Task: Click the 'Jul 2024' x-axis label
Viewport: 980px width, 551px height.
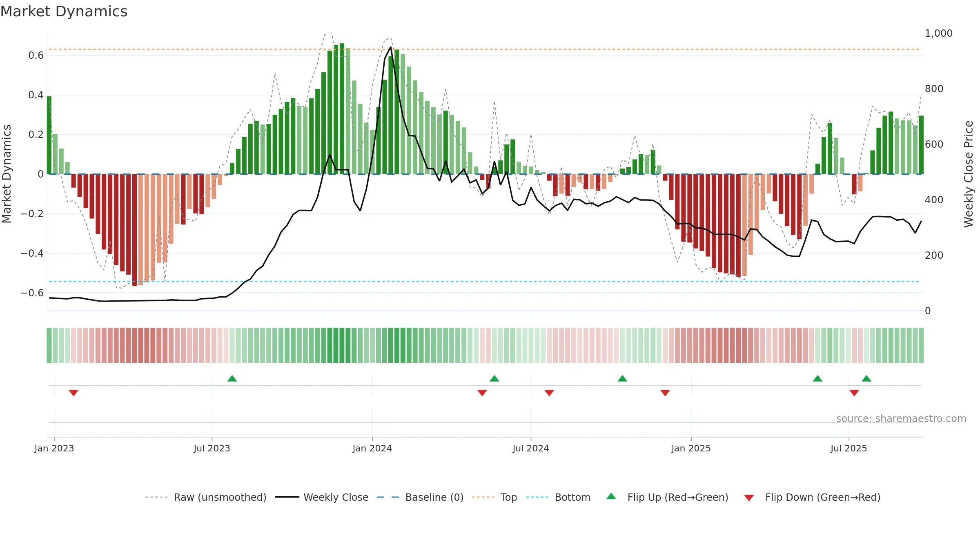Action: click(x=531, y=448)
